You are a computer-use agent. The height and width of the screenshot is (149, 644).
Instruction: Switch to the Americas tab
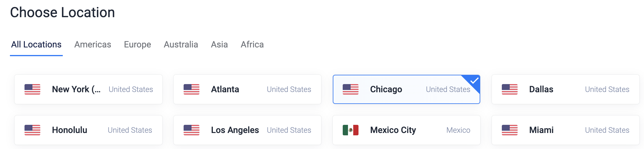click(x=93, y=45)
